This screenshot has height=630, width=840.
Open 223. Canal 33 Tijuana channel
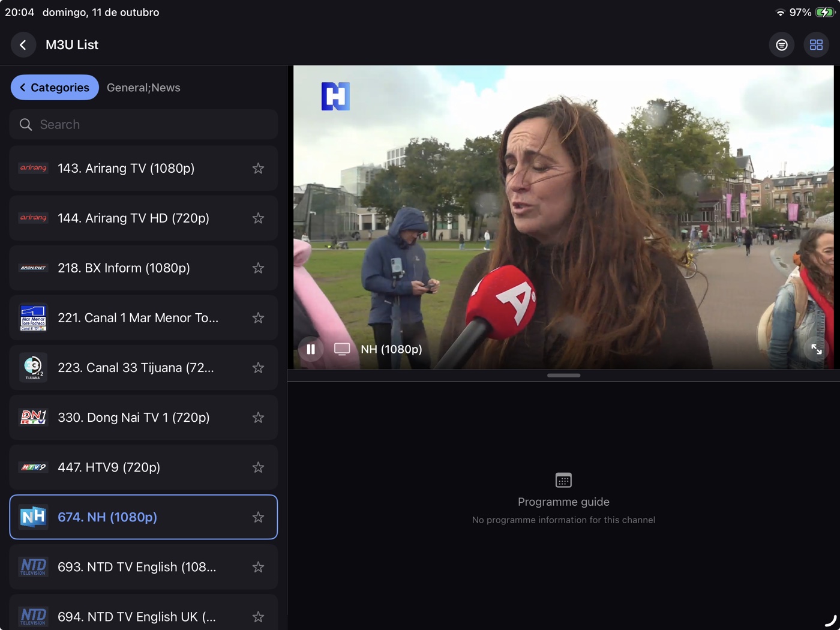(143, 368)
